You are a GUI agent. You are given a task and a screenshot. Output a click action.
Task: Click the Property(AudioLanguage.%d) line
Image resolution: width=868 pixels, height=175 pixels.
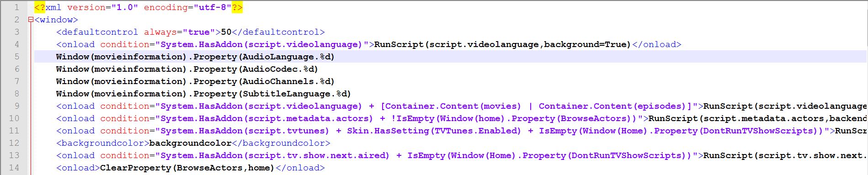pyautogui.click(x=195, y=57)
